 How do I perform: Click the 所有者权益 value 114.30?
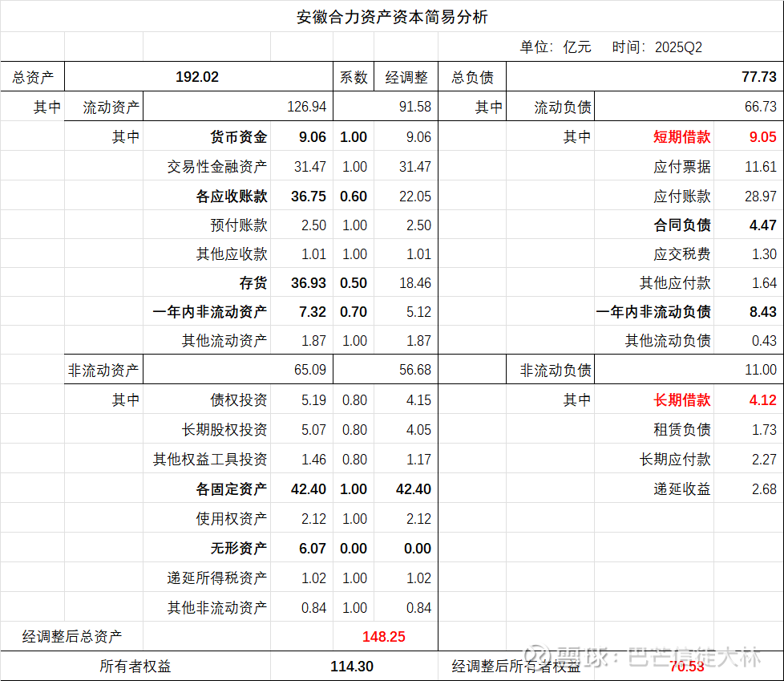pyautogui.click(x=351, y=666)
